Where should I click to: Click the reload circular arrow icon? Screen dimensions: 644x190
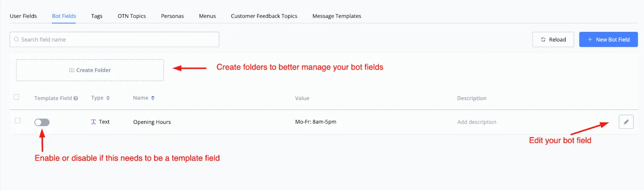pyautogui.click(x=543, y=39)
